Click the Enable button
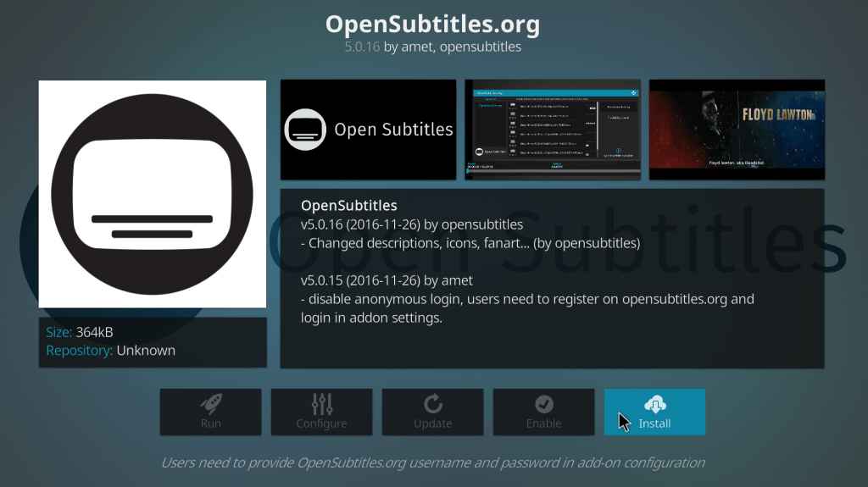This screenshot has width=868, height=487. 543,412
